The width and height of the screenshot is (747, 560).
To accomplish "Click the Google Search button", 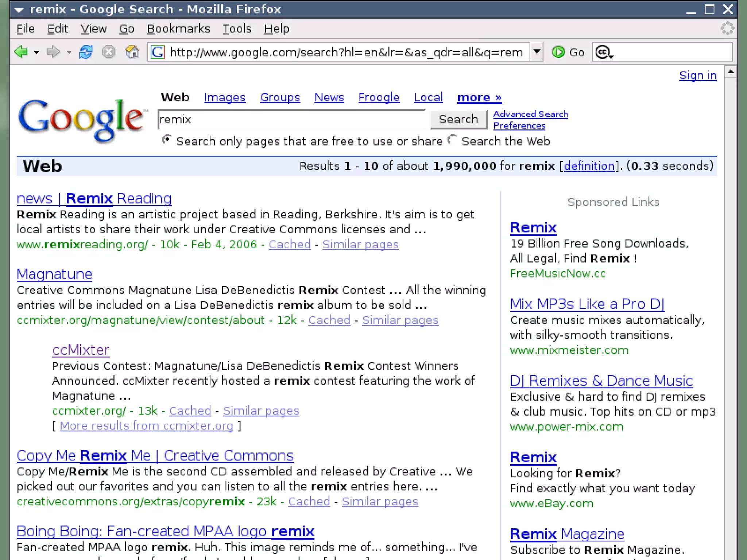I will (458, 119).
